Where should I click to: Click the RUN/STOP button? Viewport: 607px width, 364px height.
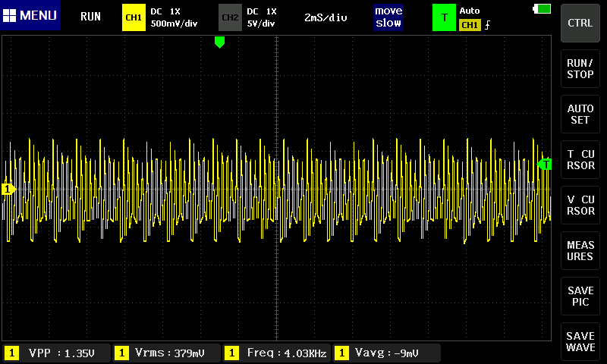tap(580, 68)
